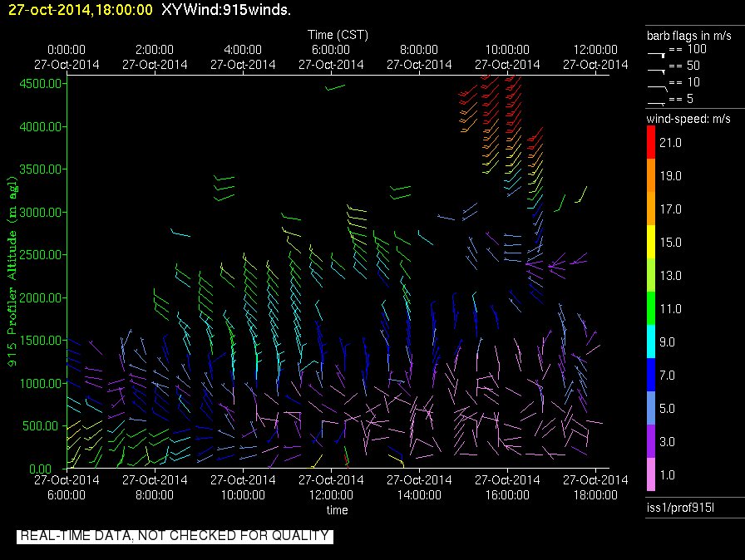745x560 pixels.
Task: Select the light green 13.0 band
Action: pyautogui.click(x=651, y=275)
